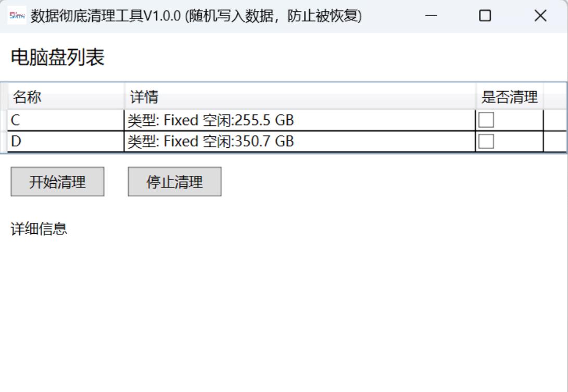Sort by the 详情 column header

tap(300, 97)
